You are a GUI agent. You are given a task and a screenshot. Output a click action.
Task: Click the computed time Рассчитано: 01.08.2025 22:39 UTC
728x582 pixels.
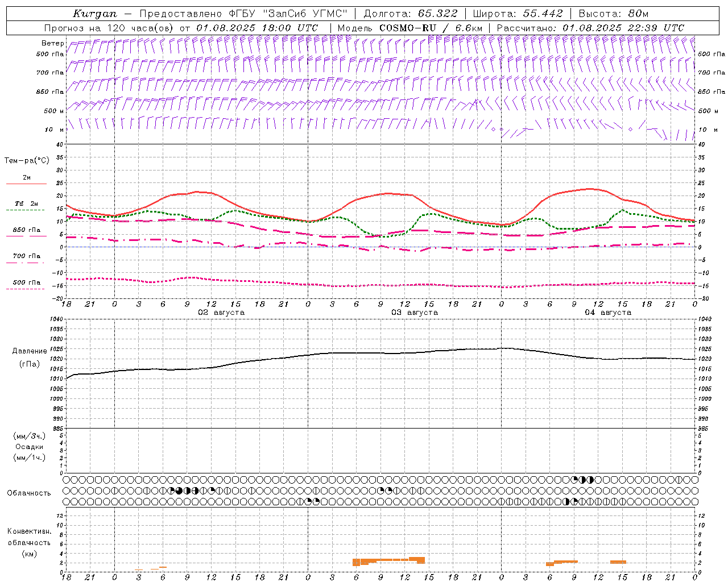pyautogui.click(x=590, y=28)
